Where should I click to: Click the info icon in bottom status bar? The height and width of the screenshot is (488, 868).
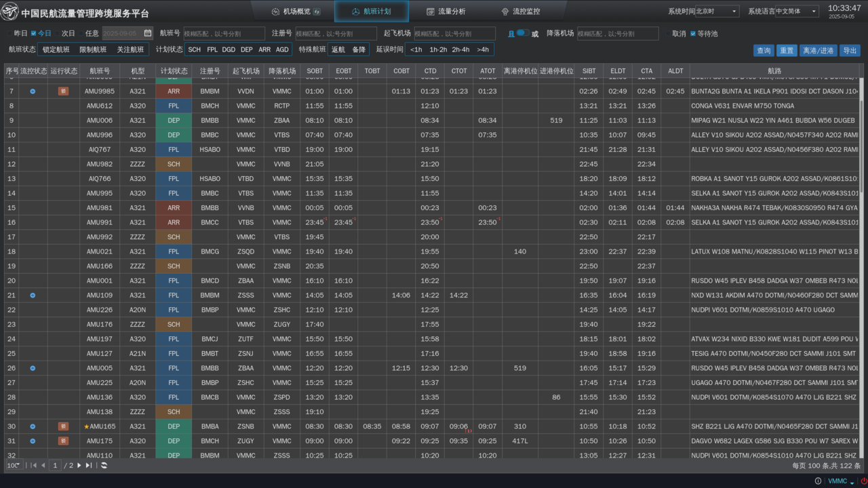(x=818, y=481)
